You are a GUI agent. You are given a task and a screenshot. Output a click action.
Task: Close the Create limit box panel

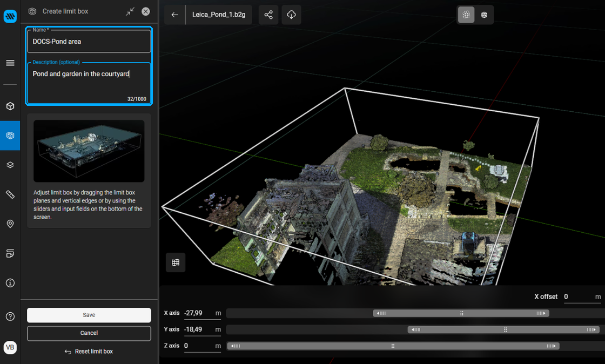click(146, 11)
